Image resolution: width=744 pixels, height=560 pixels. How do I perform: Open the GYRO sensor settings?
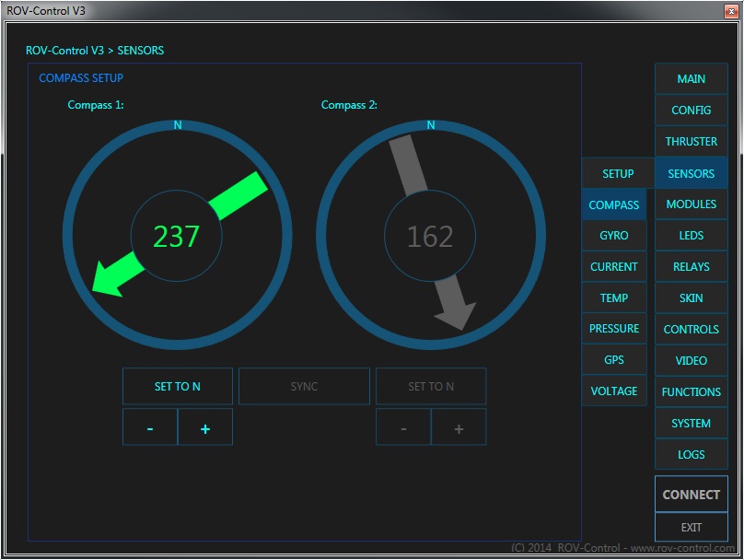coord(614,235)
